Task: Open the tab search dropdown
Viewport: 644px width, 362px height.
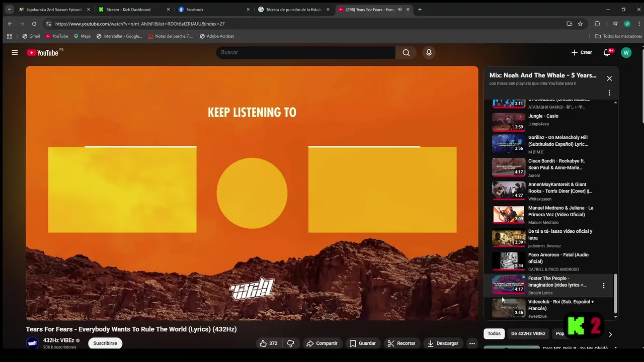Action: [x=9, y=10]
